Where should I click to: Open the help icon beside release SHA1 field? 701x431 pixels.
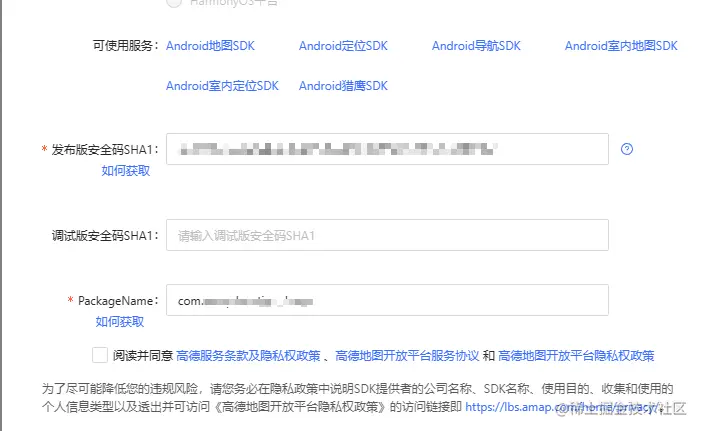(627, 149)
